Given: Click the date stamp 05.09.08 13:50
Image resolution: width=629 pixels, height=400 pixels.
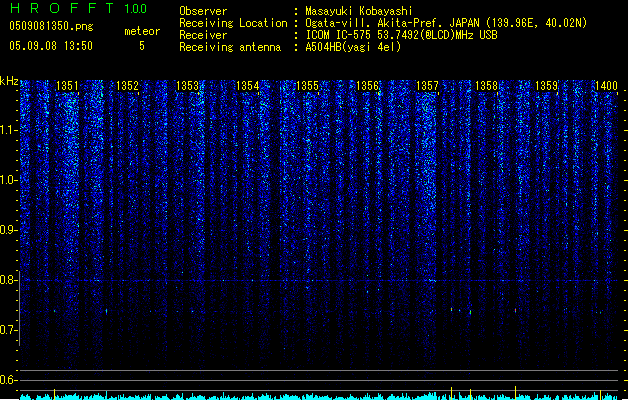Looking at the screenshot, I should (x=51, y=46).
